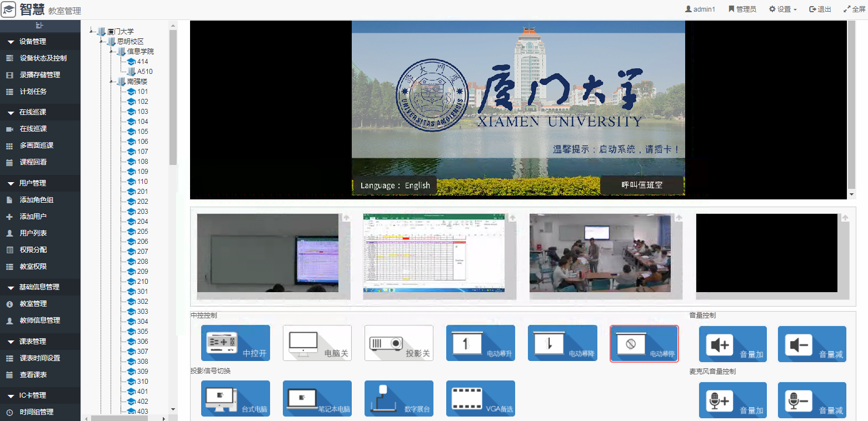The image size is (868, 421).
Task: Lower the electric screen (电动幕降)
Action: [x=562, y=343]
